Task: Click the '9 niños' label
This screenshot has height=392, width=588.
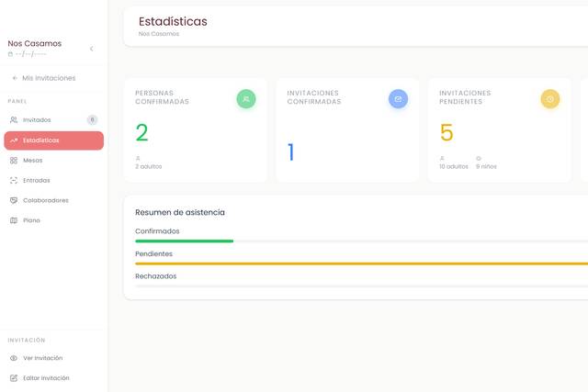Action: (x=486, y=166)
